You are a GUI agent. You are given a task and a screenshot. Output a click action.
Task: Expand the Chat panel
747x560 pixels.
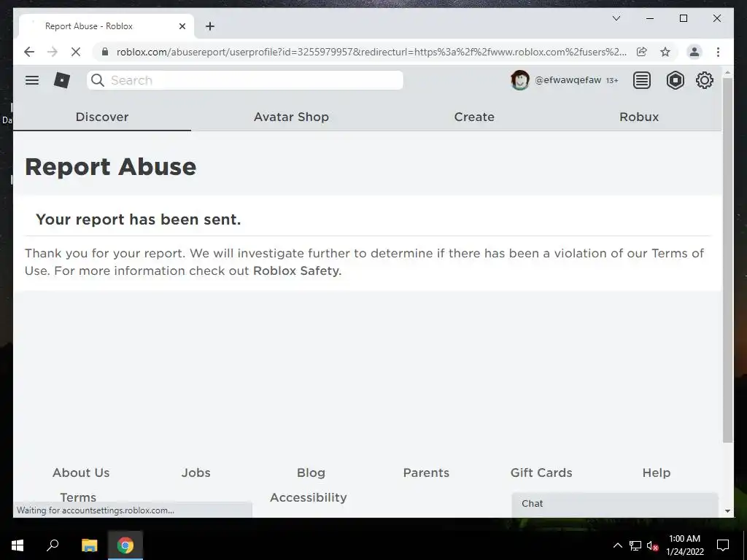614,505
